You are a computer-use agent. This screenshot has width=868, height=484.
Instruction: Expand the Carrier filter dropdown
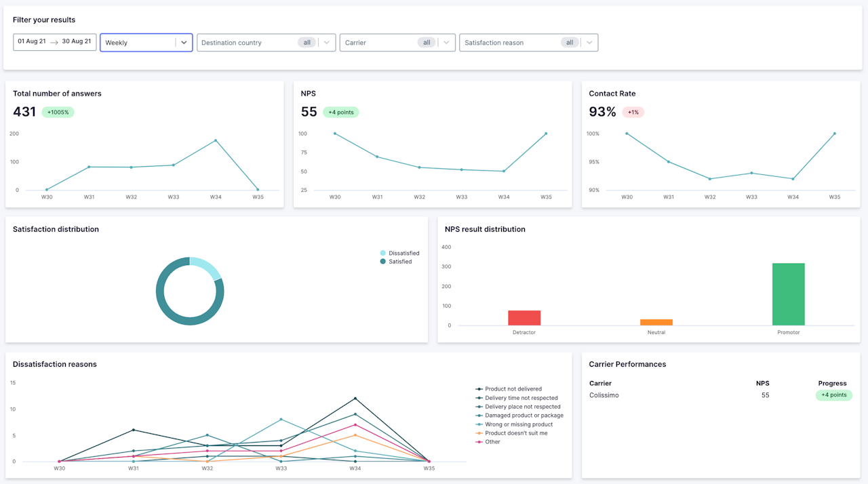pyautogui.click(x=446, y=42)
